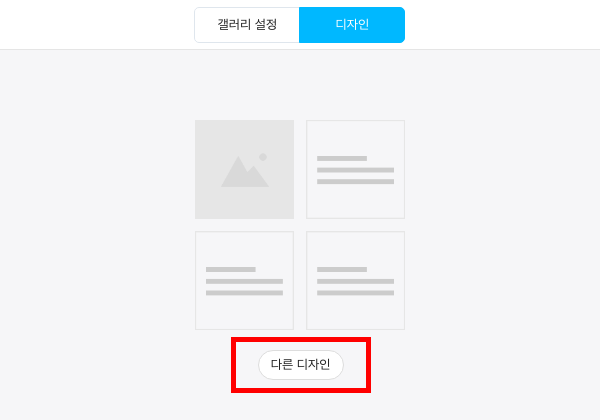Viewport: 600px width, 420px height.
Task: Switch to the 갤러리 설정 tab
Action: (x=247, y=25)
